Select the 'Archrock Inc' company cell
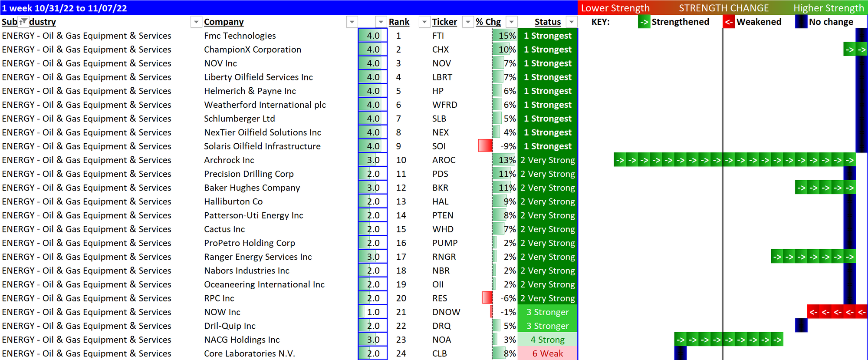This screenshot has height=360, width=868. (229, 160)
